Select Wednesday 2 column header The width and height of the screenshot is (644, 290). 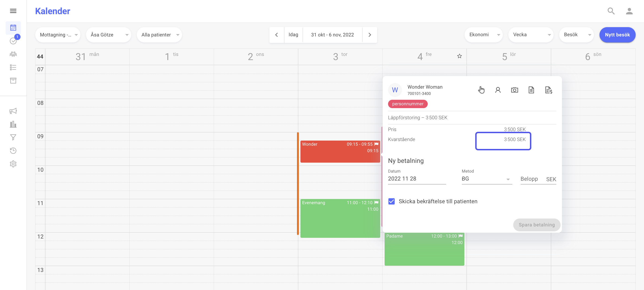pyautogui.click(x=256, y=57)
